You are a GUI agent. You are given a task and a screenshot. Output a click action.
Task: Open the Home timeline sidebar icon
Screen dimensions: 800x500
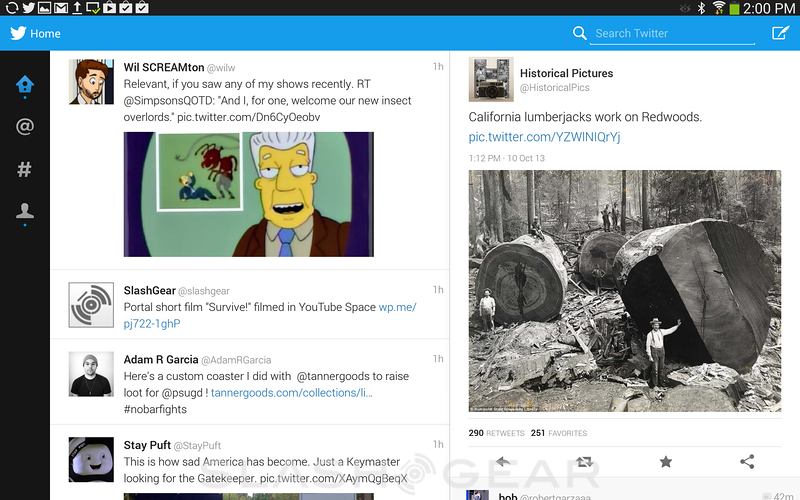[x=25, y=85]
